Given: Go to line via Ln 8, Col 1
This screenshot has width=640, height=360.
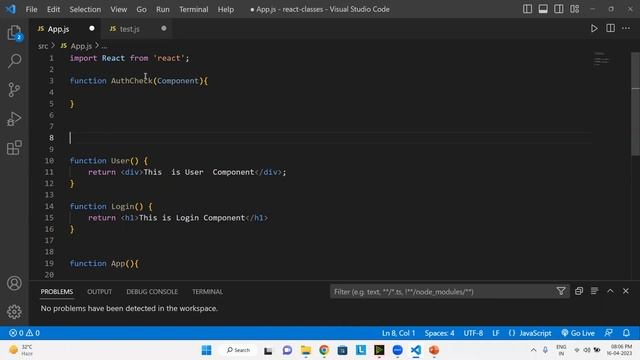Looking at the screenshot, I should point(398,333).
